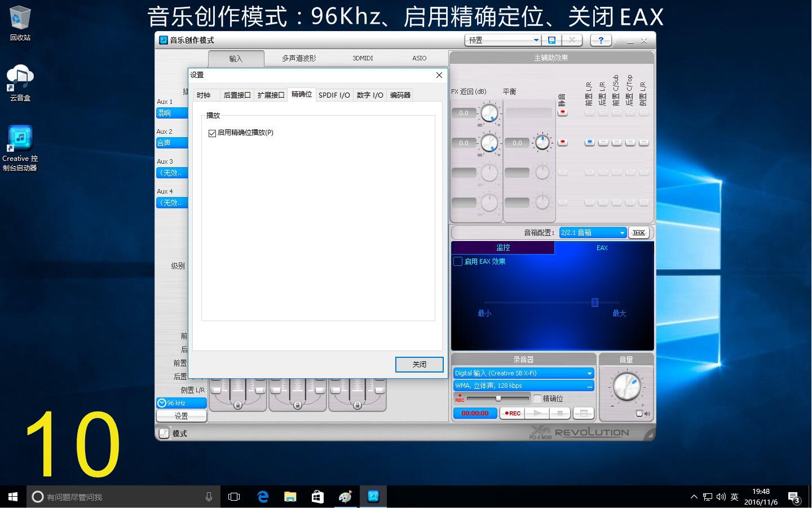Image resolution: width=812 pixels, height=508 pixels.
Task: Click the Creative console taskbar icon
Action: 373,497
